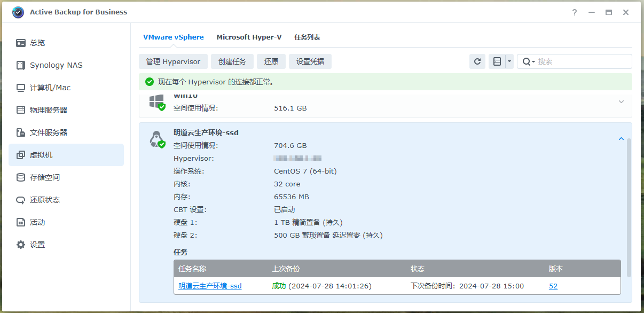Click in the 搜索 search field

(x=582, y=61)
